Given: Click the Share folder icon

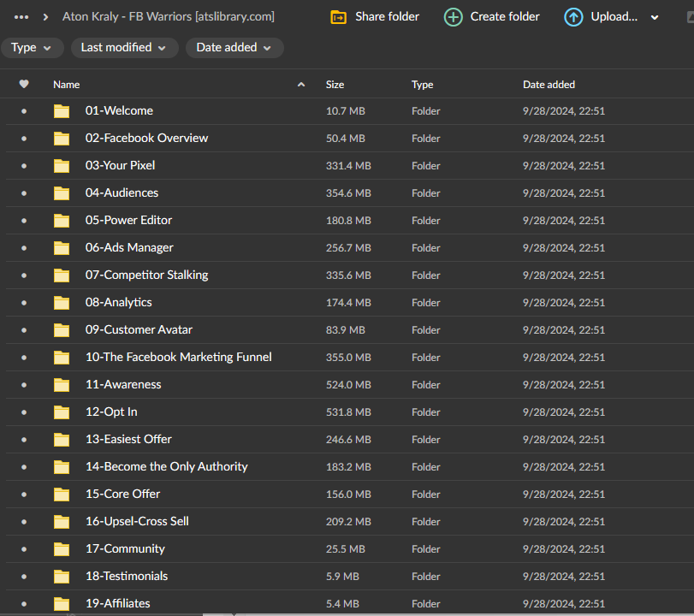Looking at the screenshot, I should pyautogui.click(x=339, y=17).
